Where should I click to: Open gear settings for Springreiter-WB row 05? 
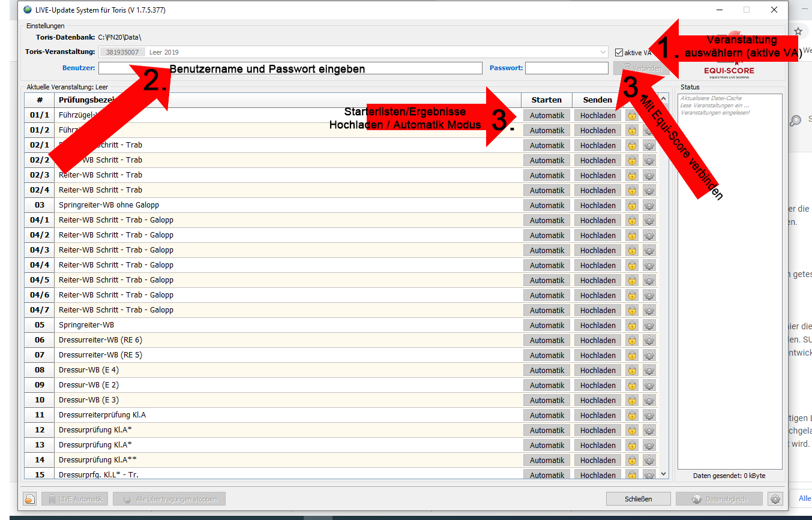[649, 325]
